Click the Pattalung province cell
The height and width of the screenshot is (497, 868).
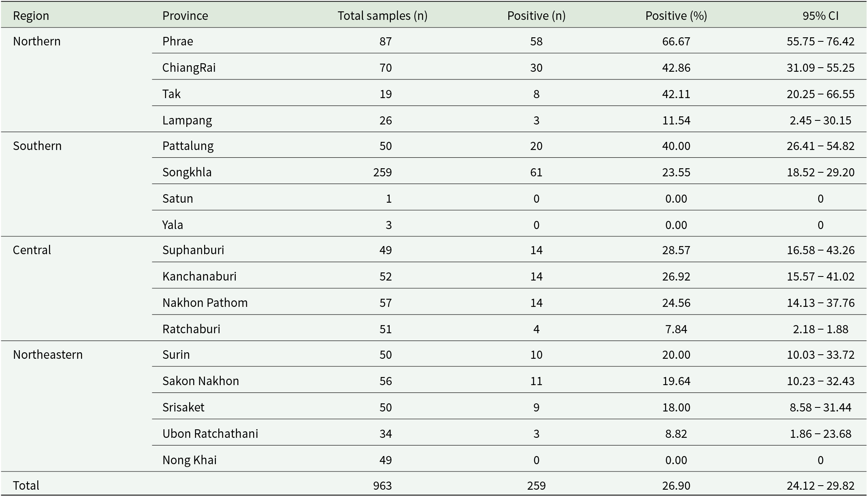188,146
